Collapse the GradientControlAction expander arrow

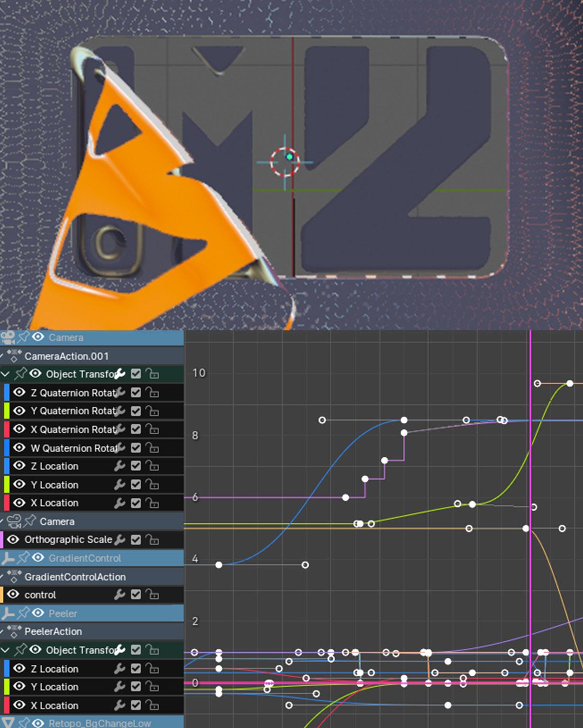click(2, 576)
